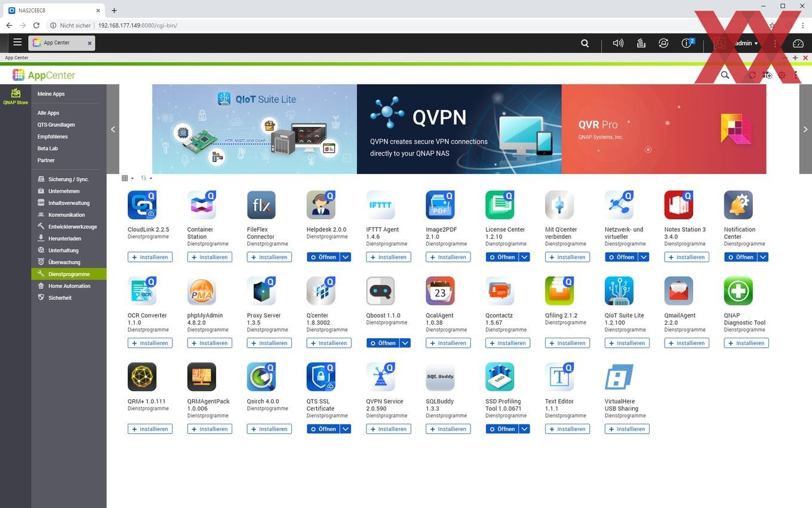Show next banner with right arrow

pyautogui.click(x=805, y=129)
